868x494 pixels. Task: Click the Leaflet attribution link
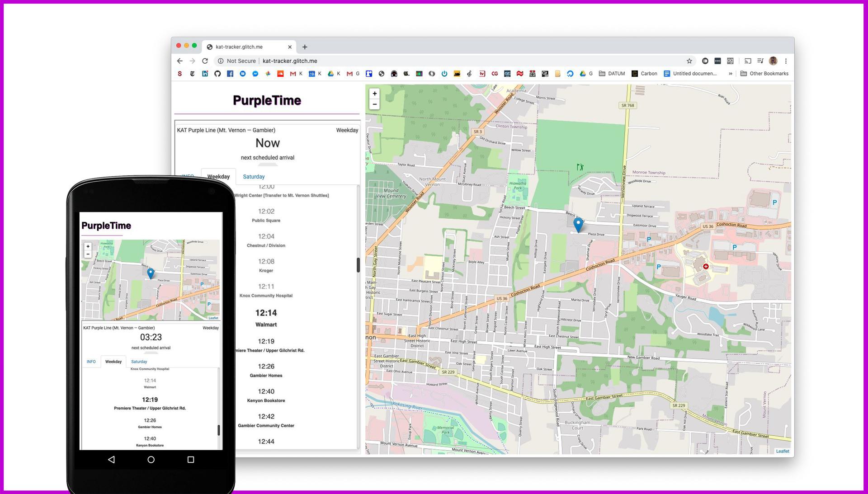click(x=782, y=451)
